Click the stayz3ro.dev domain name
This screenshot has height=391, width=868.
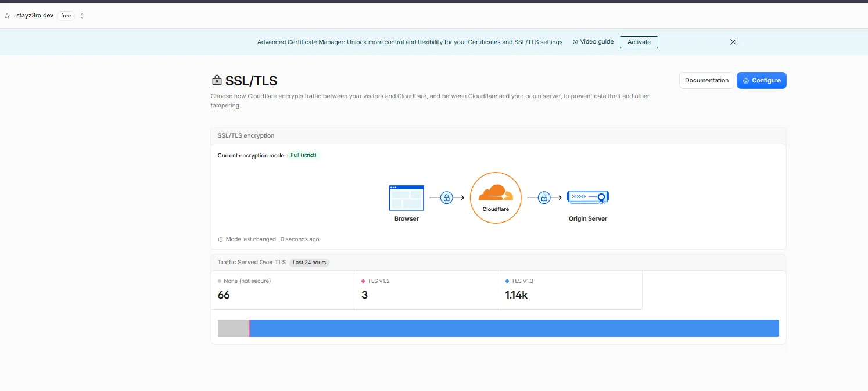pyautogui.click(x=36, y=16)
